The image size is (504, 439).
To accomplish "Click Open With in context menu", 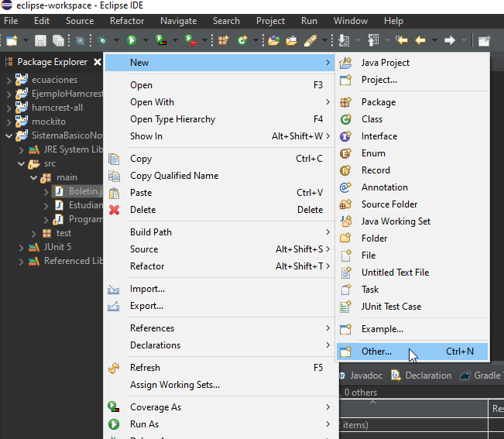I will click(x=220, y=102).
